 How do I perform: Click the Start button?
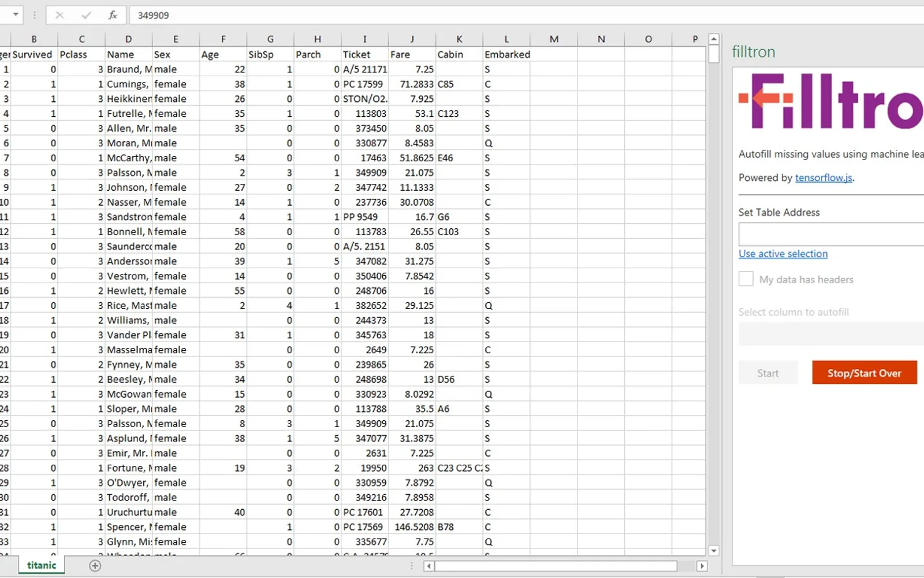coord(768,373)
